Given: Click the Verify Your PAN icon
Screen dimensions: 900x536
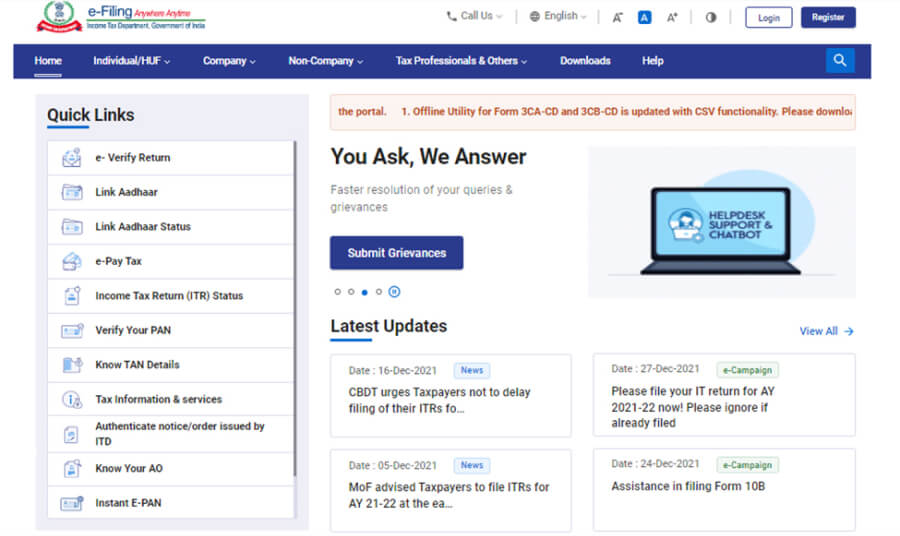Looking at the screenshot, I should point(72,330).
